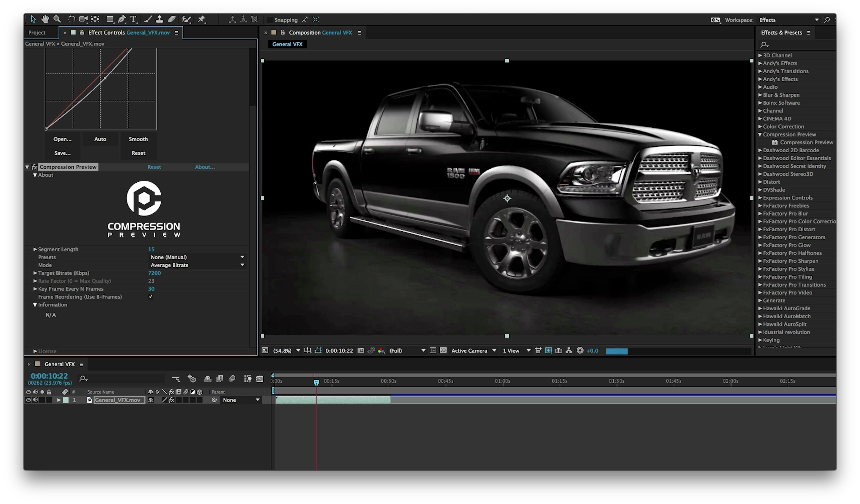The height and width of the screenshot is (504, 860).
Task: Select the Zoom magnifier tool
Action: 57,19
